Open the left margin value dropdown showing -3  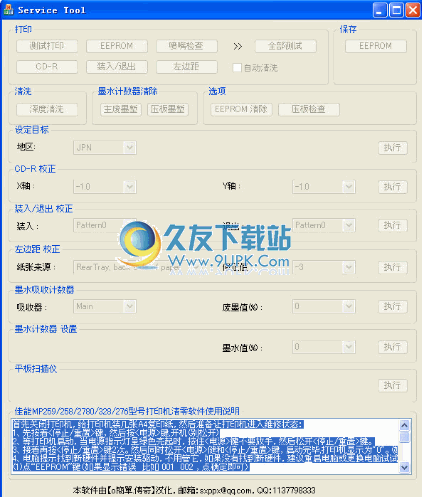tap(324, 267)
